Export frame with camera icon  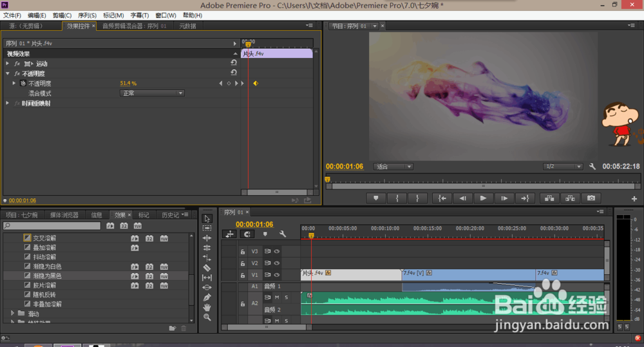click(591, 198)
